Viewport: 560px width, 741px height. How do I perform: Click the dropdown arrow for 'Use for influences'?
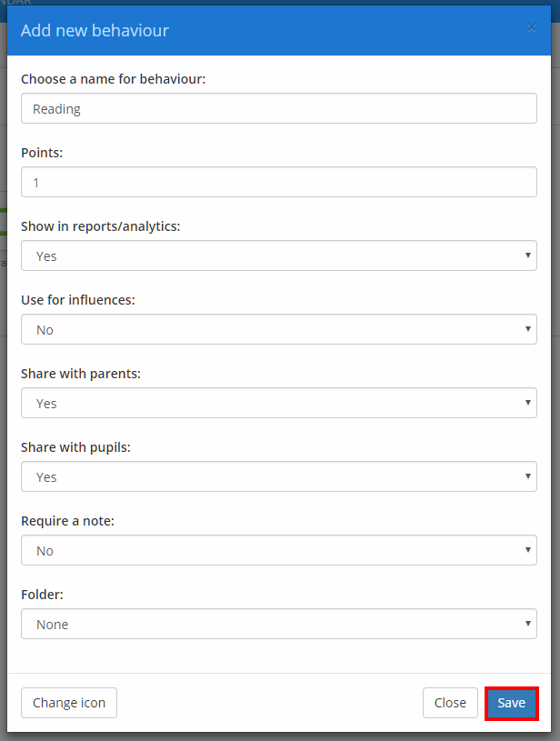click(x=527, y=329)
